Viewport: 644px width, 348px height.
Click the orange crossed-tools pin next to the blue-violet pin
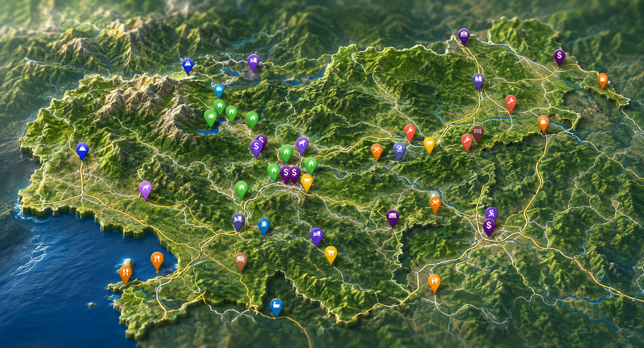pyautogui.click(x=377, y=151)
